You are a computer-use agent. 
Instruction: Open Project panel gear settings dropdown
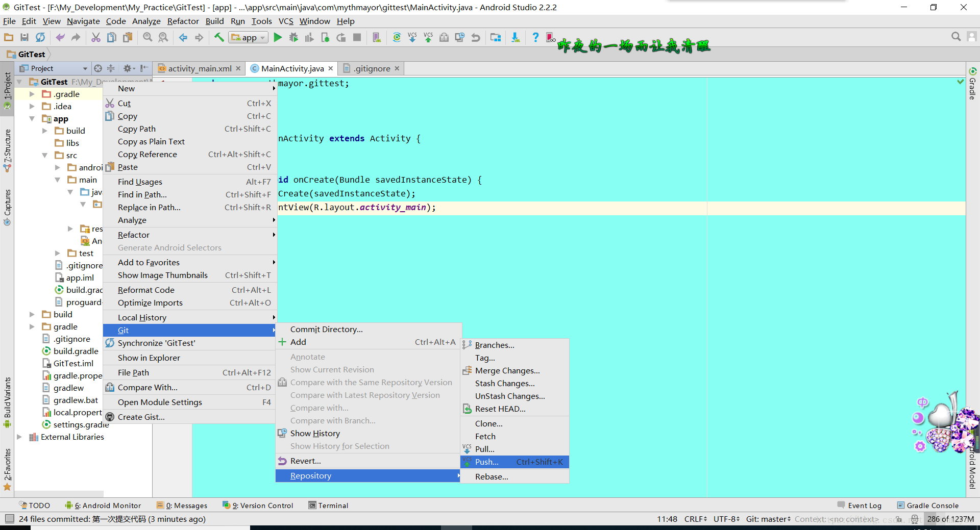[129, 68]
